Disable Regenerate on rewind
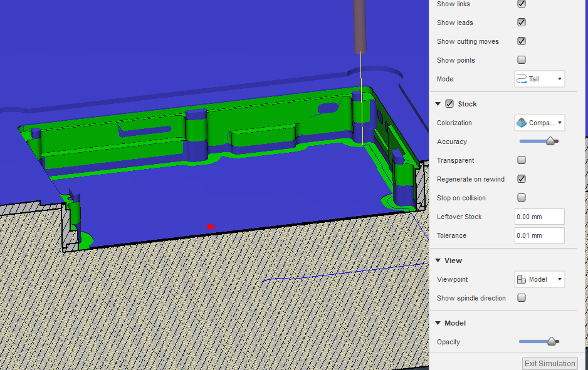 coord(521,178)
